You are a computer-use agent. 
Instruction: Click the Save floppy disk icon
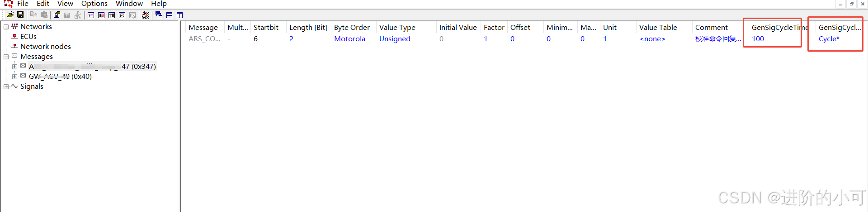[20, 14]
